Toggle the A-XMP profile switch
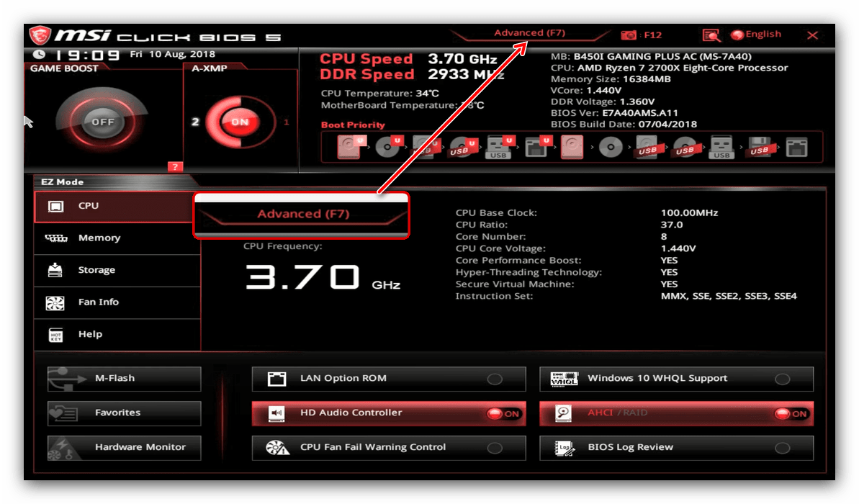 239,122
